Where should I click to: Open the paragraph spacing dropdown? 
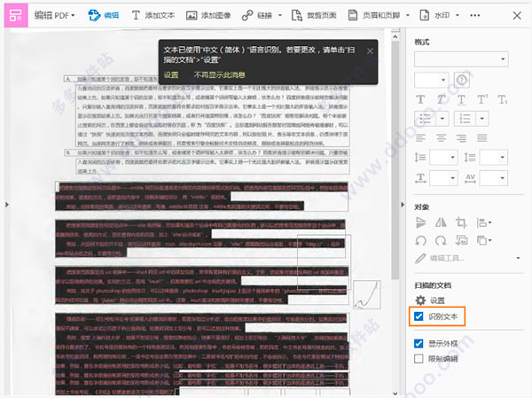(x=494, y=158)
